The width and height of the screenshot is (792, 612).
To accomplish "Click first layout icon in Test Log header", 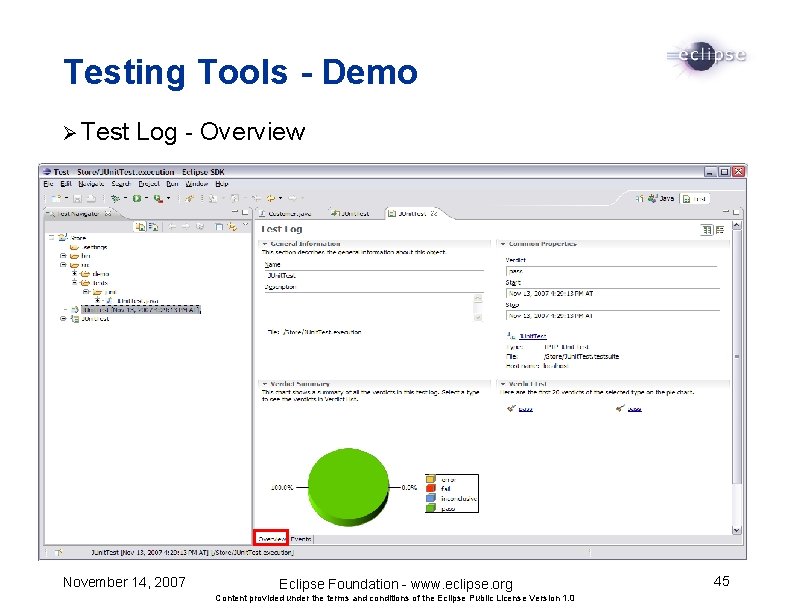I will 707,230.
